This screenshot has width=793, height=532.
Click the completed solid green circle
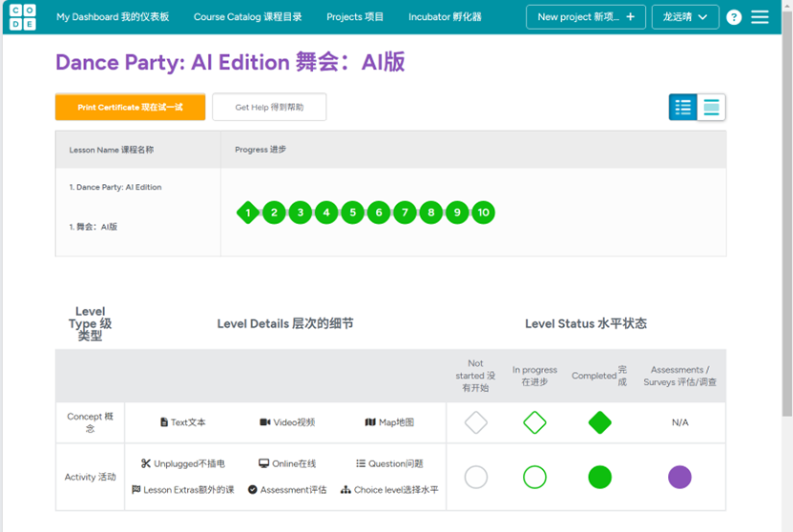click(600, 477)
